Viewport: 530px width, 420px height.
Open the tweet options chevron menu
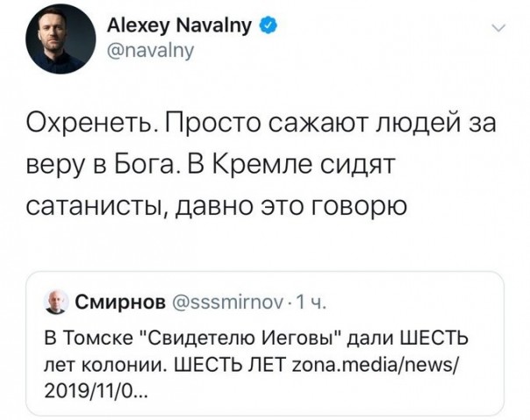(x=498, y=28)
